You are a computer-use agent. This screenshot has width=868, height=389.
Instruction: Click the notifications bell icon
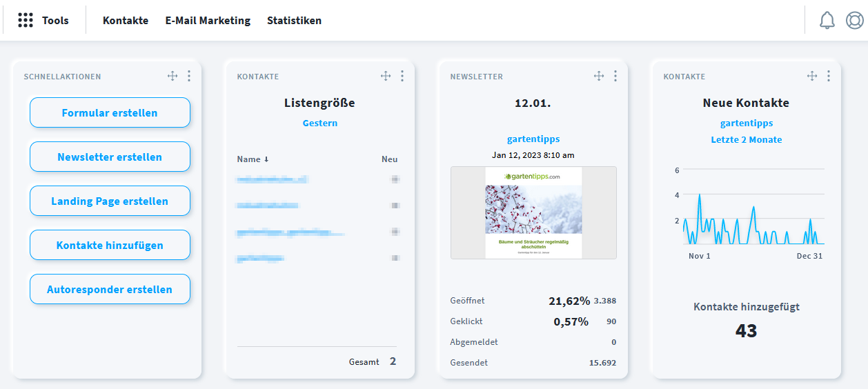(827, 21)
